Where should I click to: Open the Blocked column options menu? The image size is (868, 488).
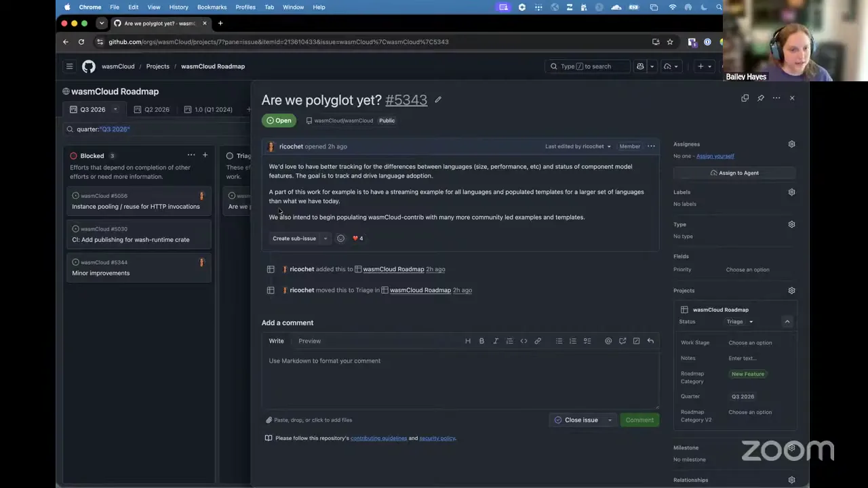pos(191,155)
